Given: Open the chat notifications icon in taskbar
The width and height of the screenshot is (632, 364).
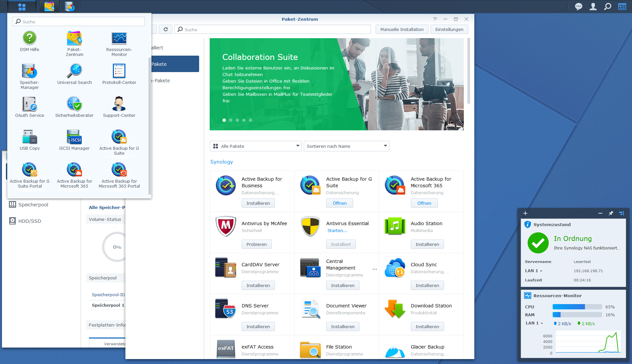Looking at the screenshot, I should [578, 7].
